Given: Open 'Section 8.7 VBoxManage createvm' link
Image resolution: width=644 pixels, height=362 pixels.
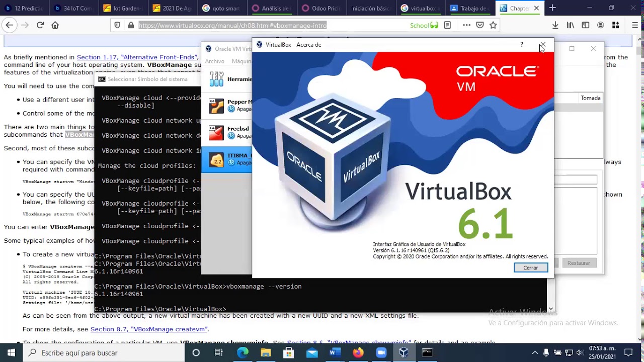Looking at the screenshot, I should pos(148,329).
